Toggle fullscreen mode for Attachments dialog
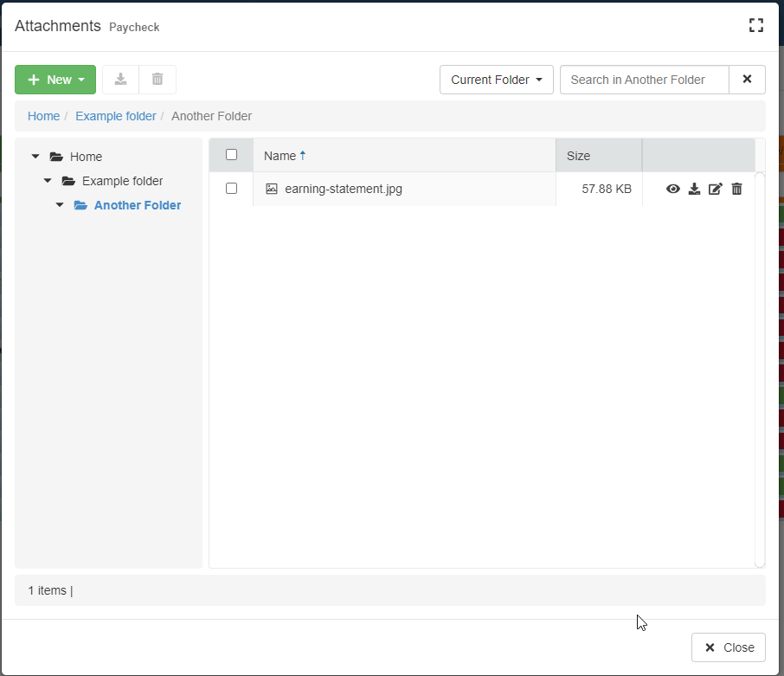This screenshot has height=676, width=784. click(756, 26)
